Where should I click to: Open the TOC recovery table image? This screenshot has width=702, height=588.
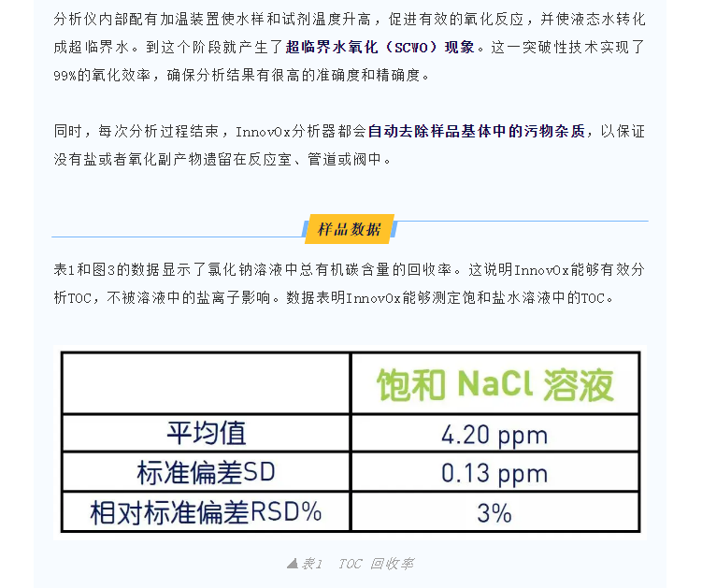click(x=351, y=444)
